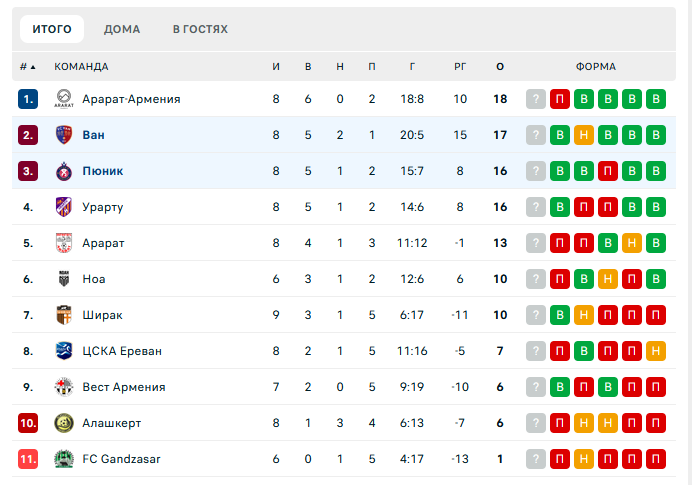
Task: Click the Ноа team logo icon
Action: click(64, 279)
